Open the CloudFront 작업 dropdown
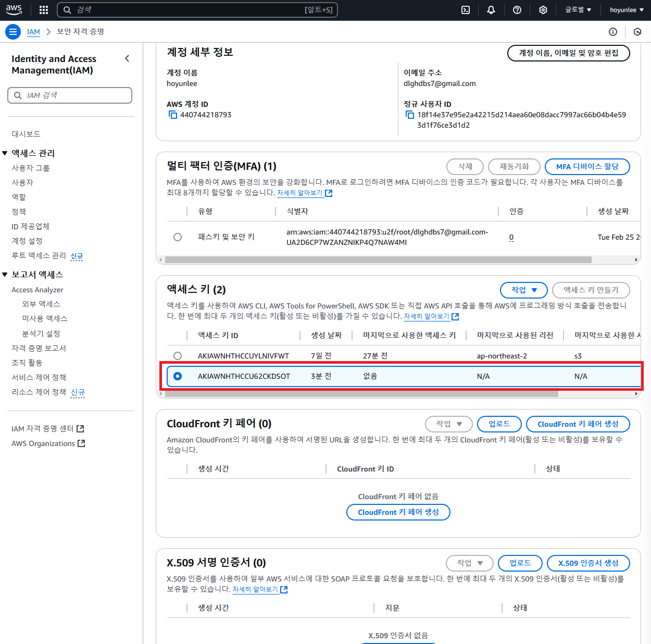Screen dimensions: 651x644 [449, 424]
